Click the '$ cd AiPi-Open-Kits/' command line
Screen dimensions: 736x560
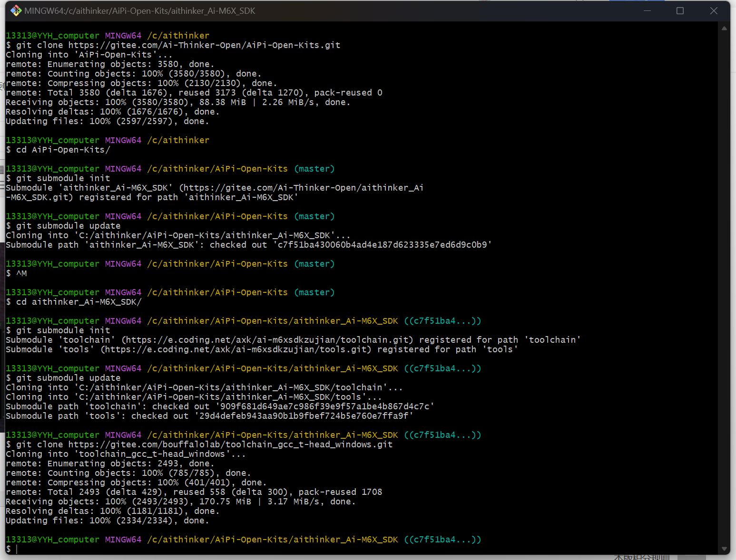coord(58,150)
